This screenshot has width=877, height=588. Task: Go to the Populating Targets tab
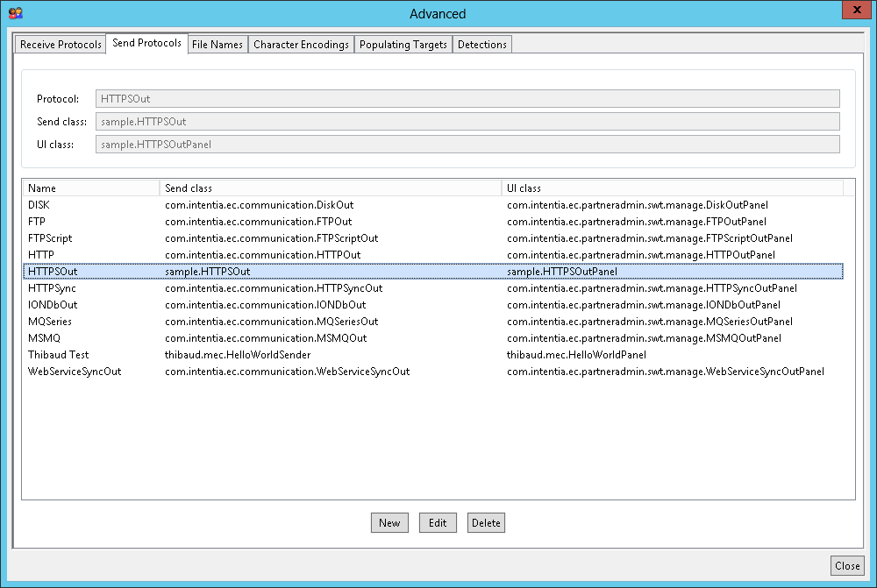[403, 45]
